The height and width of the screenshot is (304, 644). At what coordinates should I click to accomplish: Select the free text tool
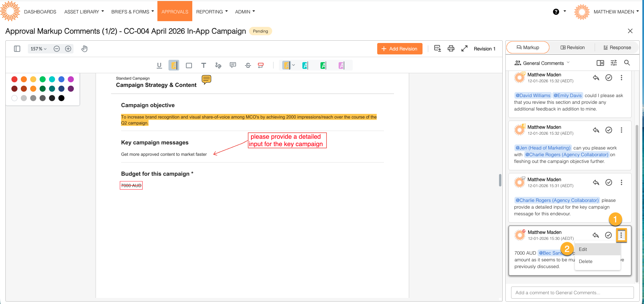(204, 66)
